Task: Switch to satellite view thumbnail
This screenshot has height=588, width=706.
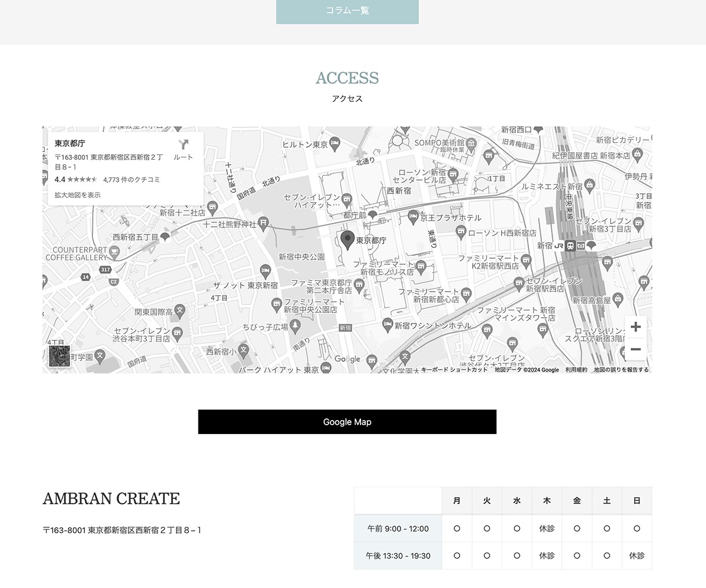Action: [x=59, y=356]
